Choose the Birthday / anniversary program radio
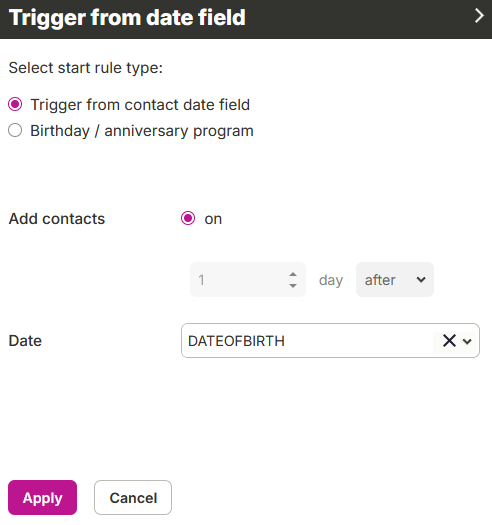This screenshot has height=525, width=492. point(15,130)
